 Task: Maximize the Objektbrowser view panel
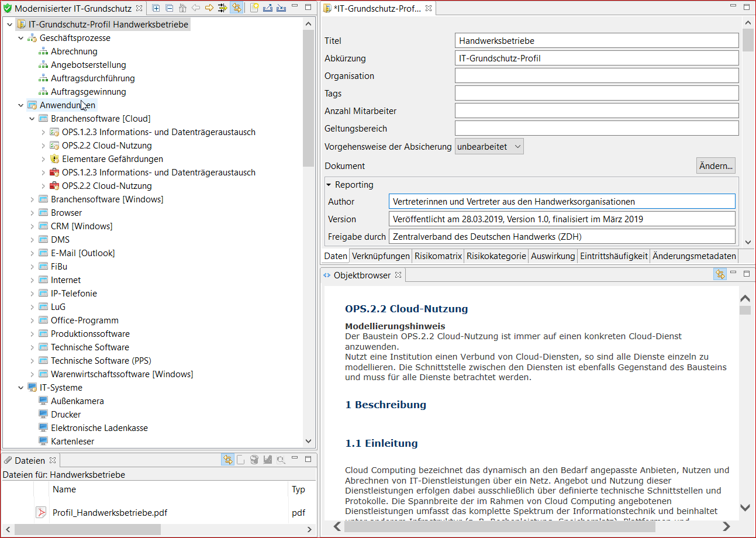[746, 274]
